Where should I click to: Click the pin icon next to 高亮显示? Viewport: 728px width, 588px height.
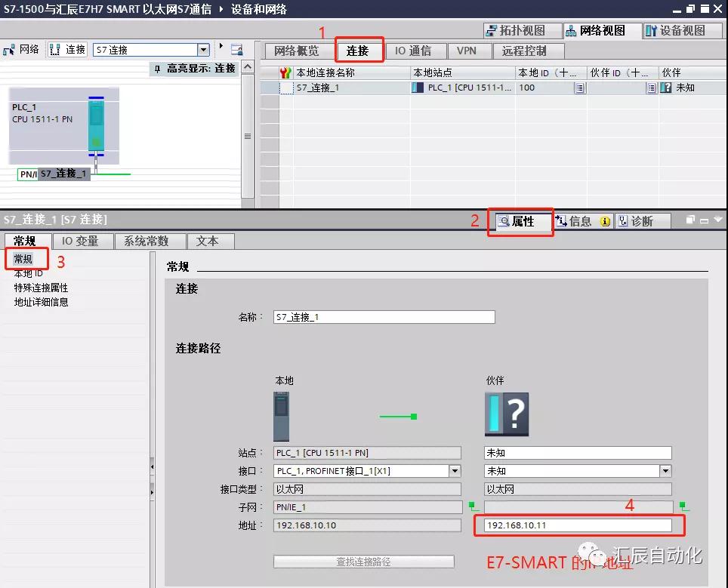pos(157,69)
